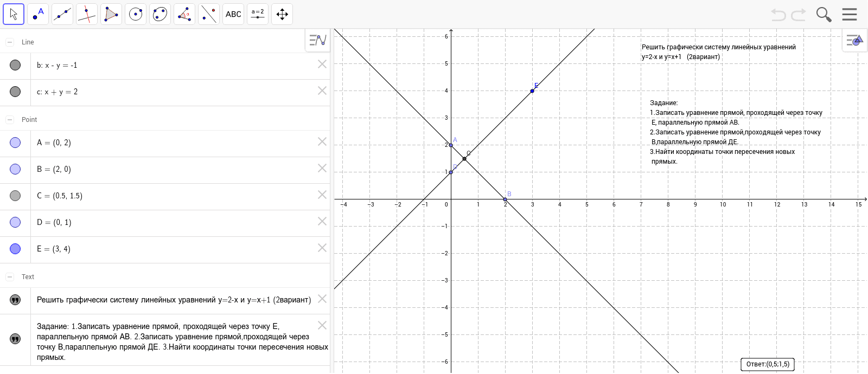Collapse the Text group

point(10,277)
